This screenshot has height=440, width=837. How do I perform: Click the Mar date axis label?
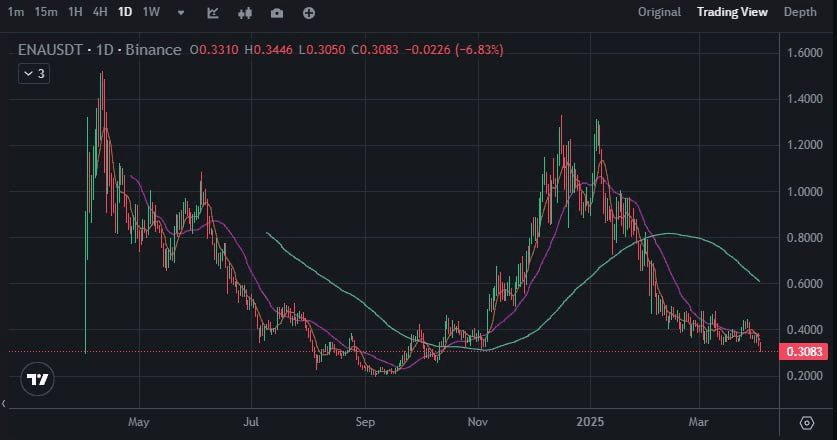[x=698, y=422]
